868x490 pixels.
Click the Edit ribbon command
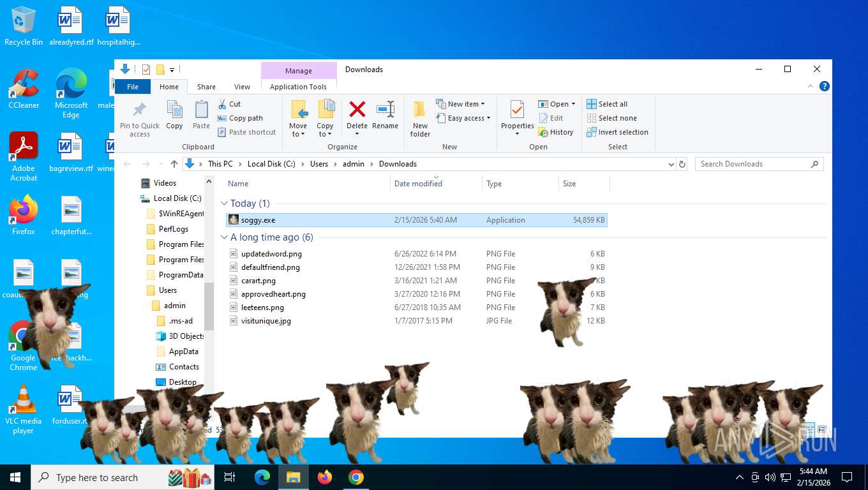coord(551,118)
